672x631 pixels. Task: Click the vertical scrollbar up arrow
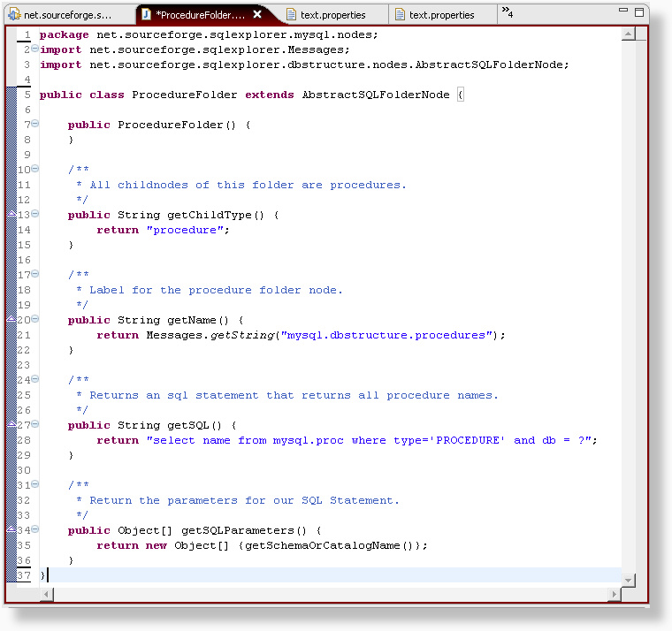[x=628, y=34]
